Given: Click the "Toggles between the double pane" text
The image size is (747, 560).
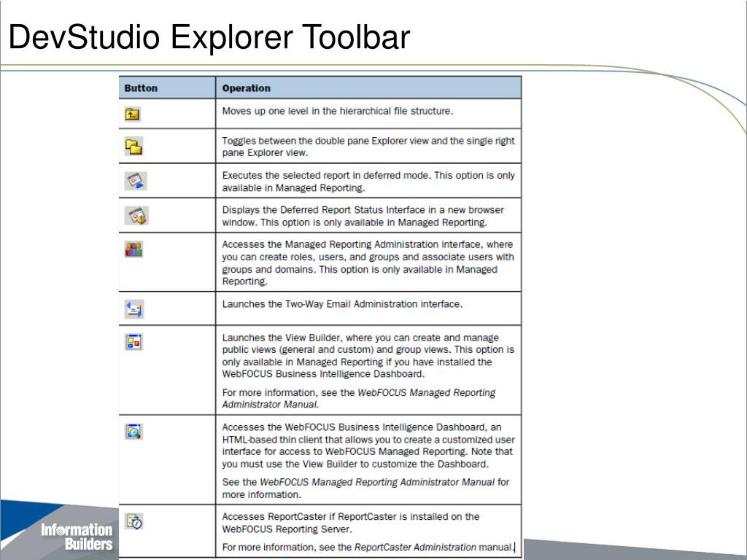Looking at the screenshot, I should [368, 147].
